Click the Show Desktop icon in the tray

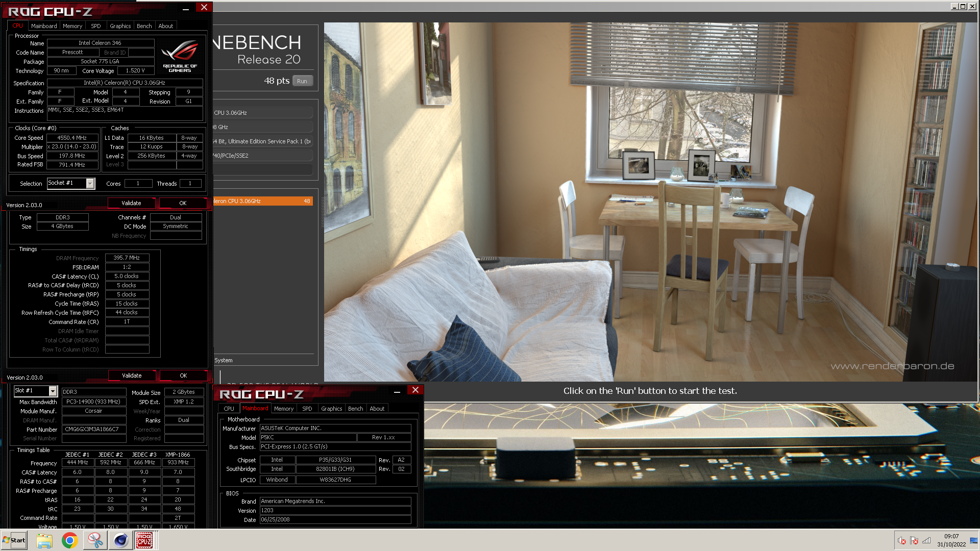pos(974,541)
